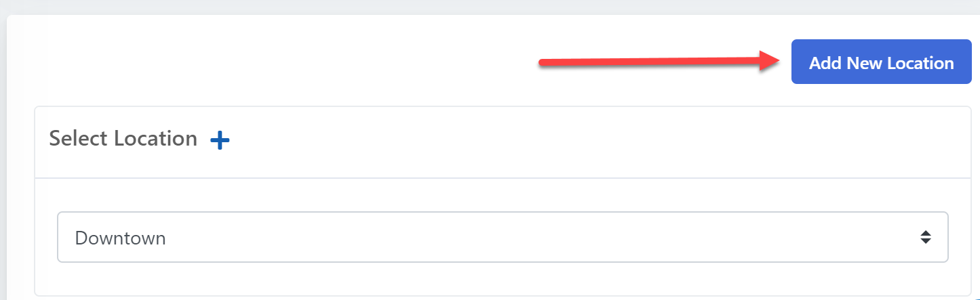Select the Downtown text in the combo box
980x300 pixels.
(x=120, y=238)
